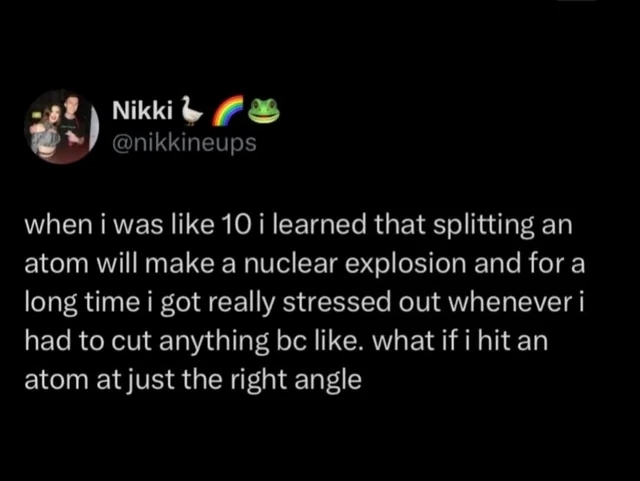
Task: Click the word splitting in tweet text
Action: point(484,227)
